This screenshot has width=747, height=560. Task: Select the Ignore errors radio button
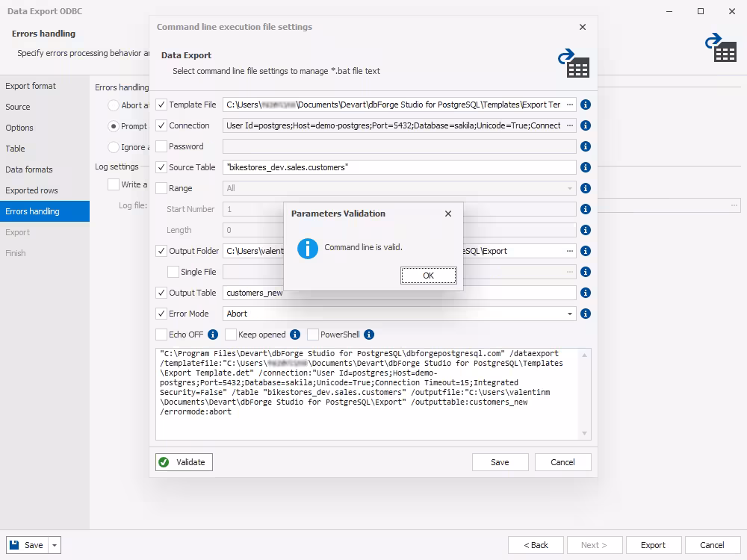click(x=114, y=147)
